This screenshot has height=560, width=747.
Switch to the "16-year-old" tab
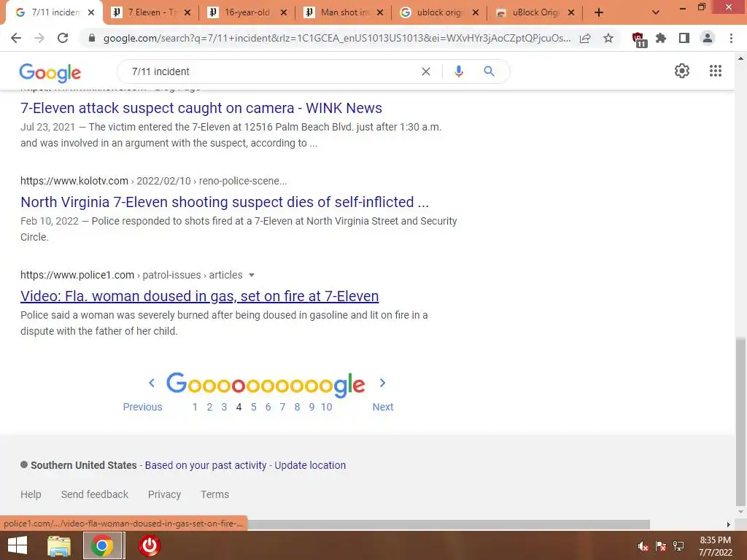point(247,12)
